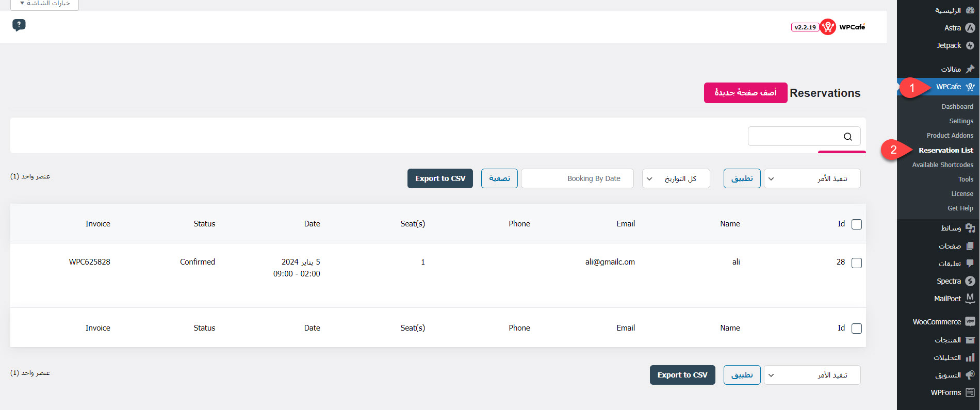
Task: Click the Confirmed status cell
Action: coord(198,262)
